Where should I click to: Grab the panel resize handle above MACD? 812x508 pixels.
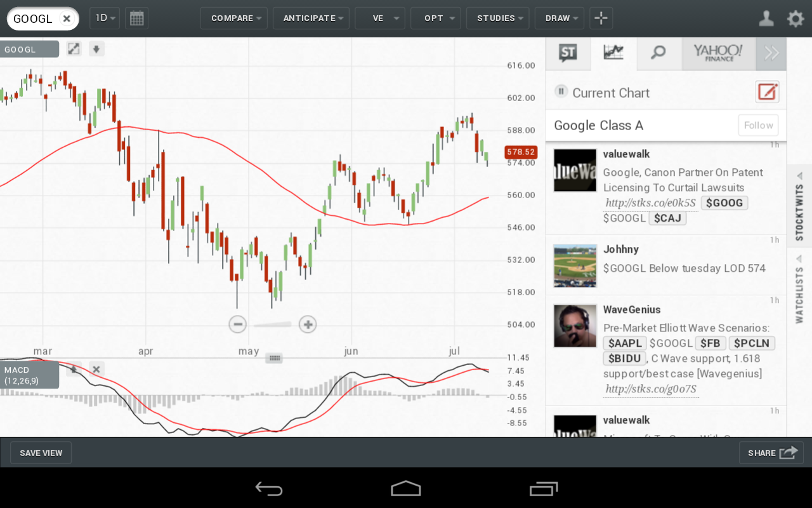(x=274, y=358)
